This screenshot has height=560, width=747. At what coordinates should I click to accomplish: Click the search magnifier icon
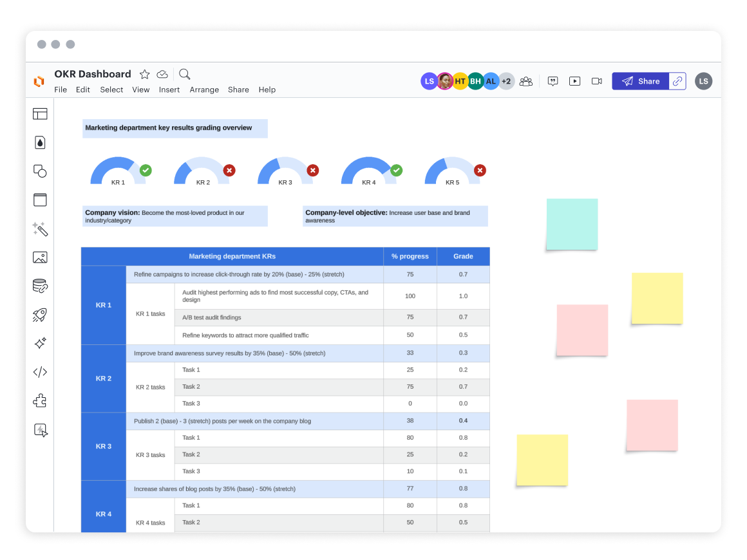pyautogui.click(x=185, y=74)
